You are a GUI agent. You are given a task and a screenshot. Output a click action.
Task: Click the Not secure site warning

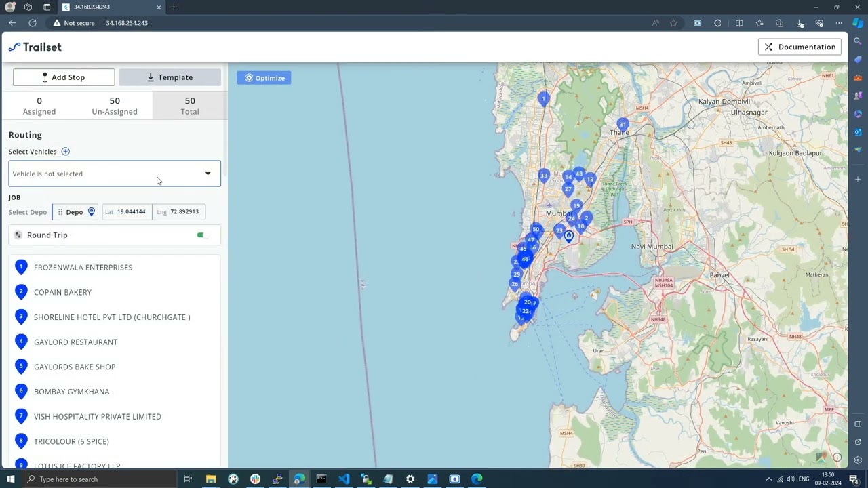point(74,23)
